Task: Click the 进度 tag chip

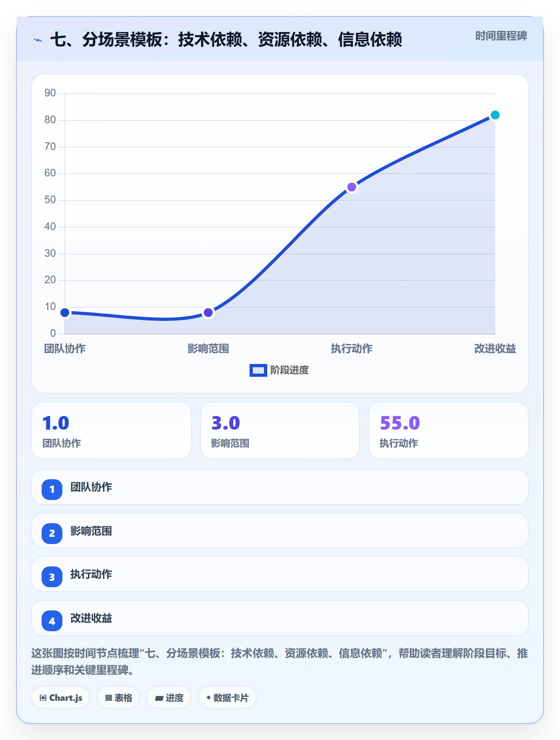Action: point(169,698)
